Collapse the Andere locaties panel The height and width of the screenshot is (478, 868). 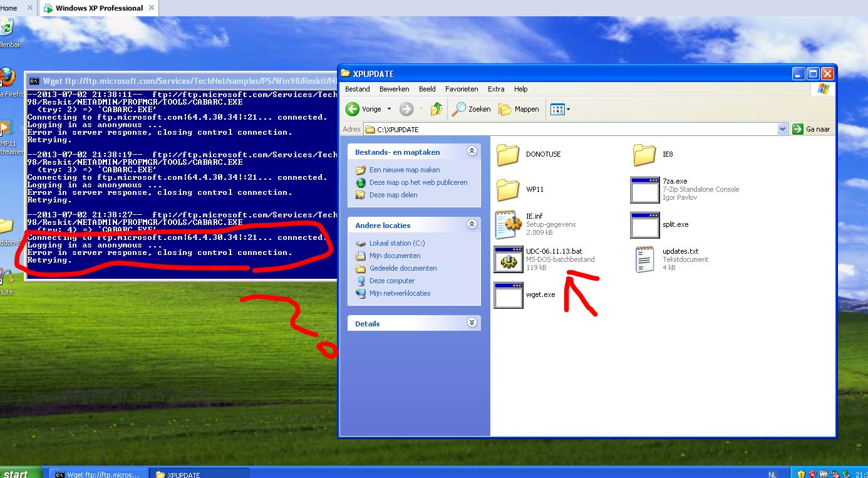472,224
